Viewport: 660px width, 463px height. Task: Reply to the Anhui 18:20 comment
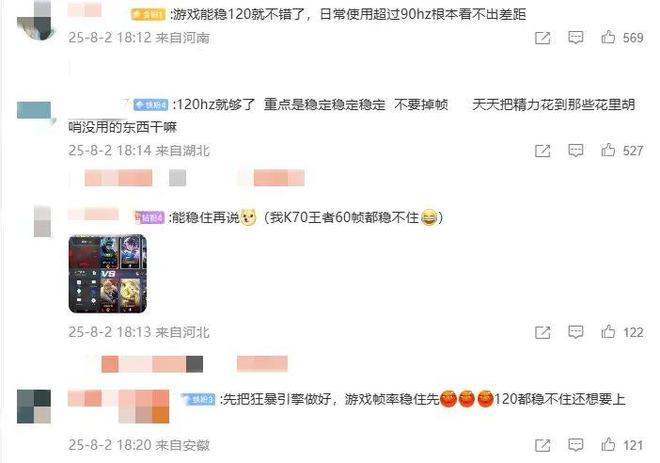(575, 445)
